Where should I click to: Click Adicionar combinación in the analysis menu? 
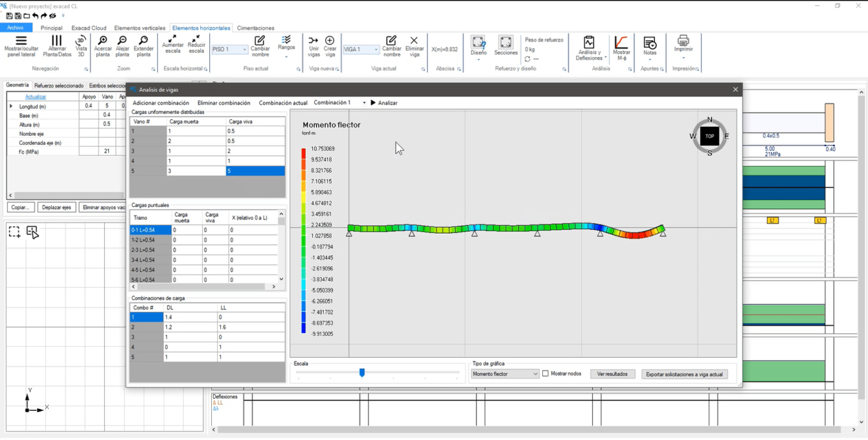point(161,103)
